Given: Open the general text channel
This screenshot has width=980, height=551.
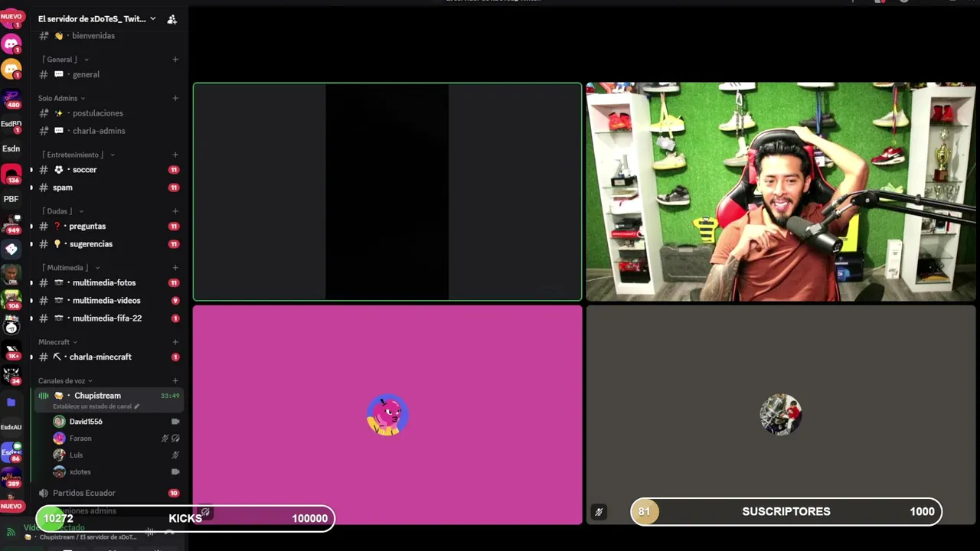Looking at the screenshot, I should coord(109,75).
